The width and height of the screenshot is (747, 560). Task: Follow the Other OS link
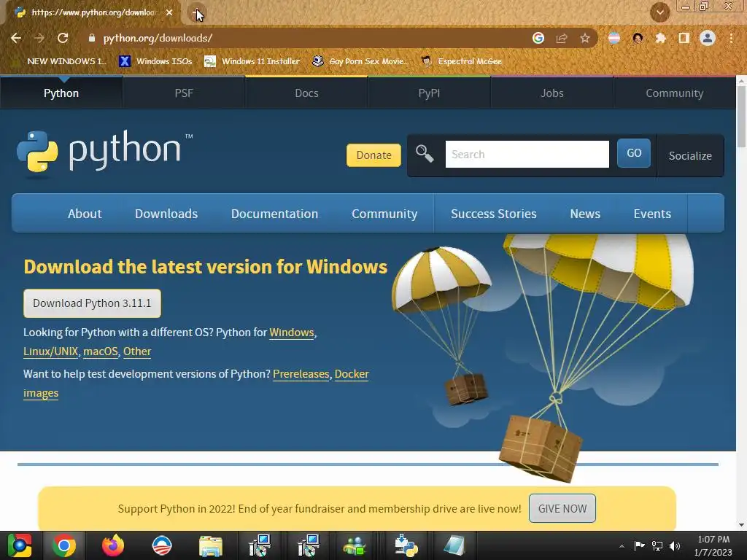137,351
